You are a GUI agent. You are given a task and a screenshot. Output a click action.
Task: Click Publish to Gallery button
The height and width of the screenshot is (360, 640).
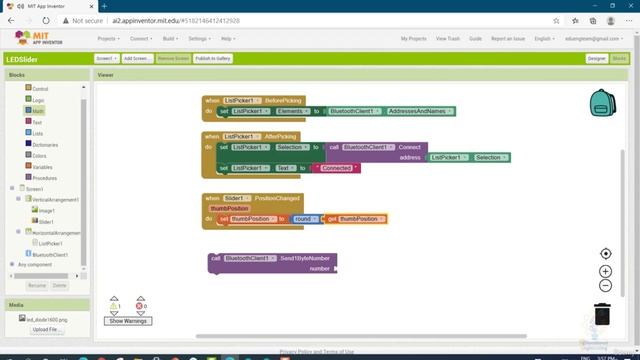213,58
